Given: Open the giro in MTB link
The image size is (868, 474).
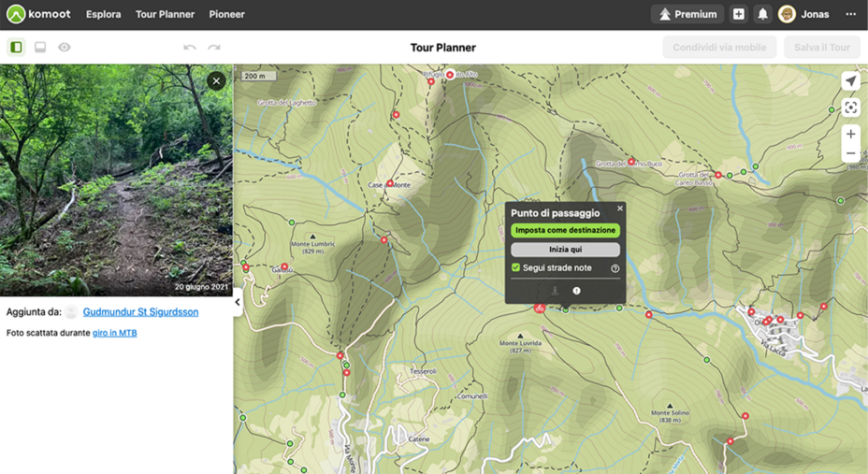Looking at the screenshot, I should (115, 333).
